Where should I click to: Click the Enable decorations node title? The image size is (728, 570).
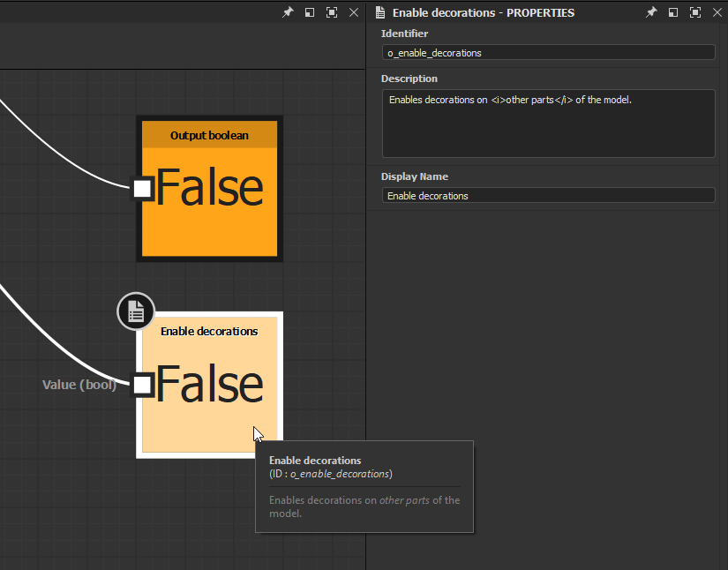click(x=209, y=331)
